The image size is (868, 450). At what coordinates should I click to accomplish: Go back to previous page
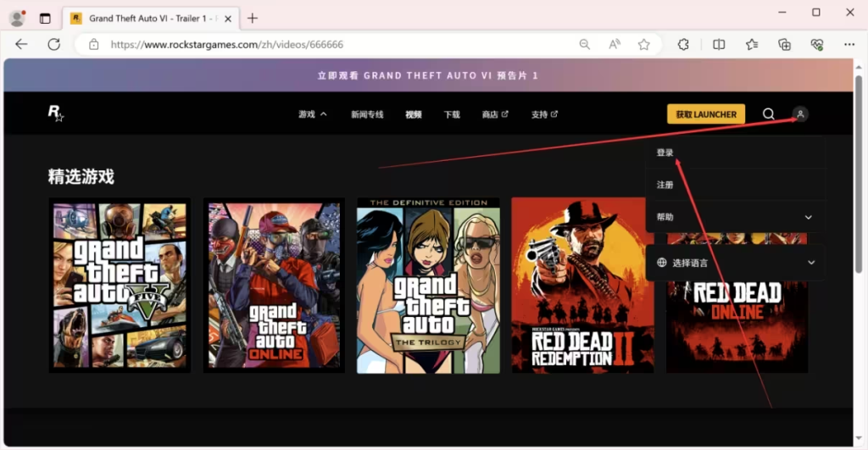point(21,44)
